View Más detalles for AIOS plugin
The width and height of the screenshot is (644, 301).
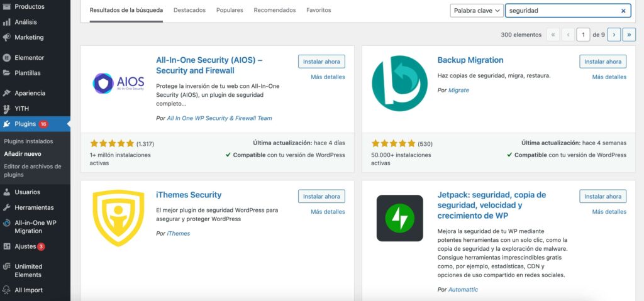tap(328, 77)
